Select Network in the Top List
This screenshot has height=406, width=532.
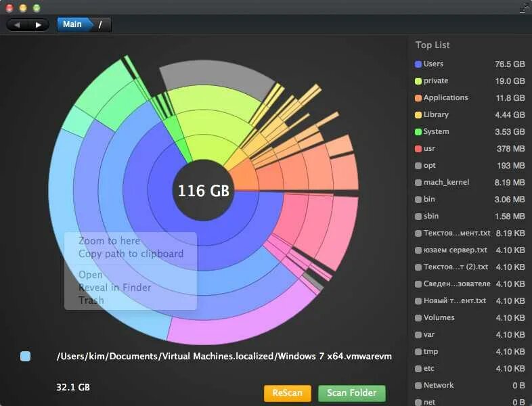470,385
